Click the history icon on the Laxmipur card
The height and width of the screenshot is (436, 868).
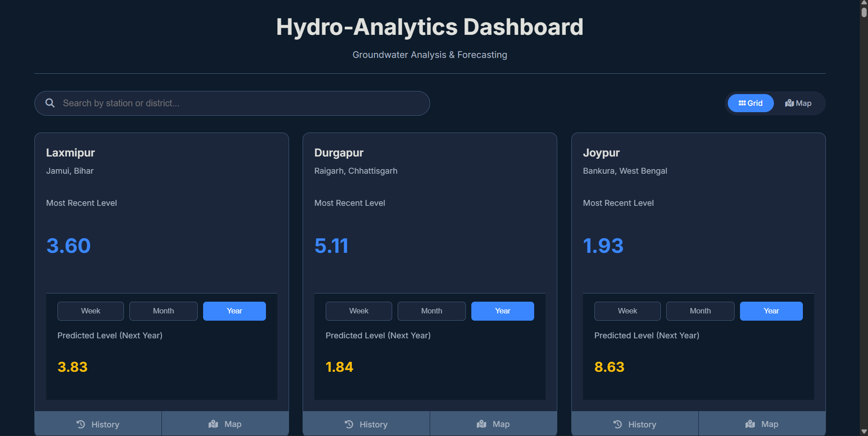(x=81, y=424)
